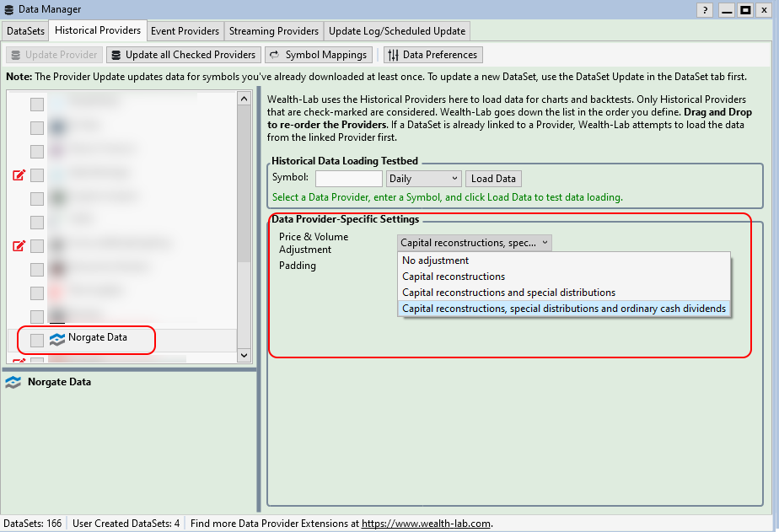The image size is (779, 532).
Task: Click the arrows icon on Symbol Mappings
Action: pyautogui.click(x=274, y=55)
